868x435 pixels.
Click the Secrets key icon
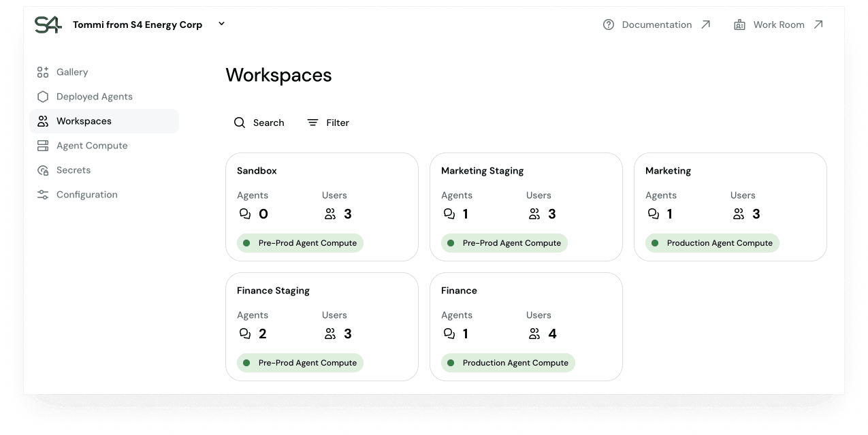[x=42, y=170]
